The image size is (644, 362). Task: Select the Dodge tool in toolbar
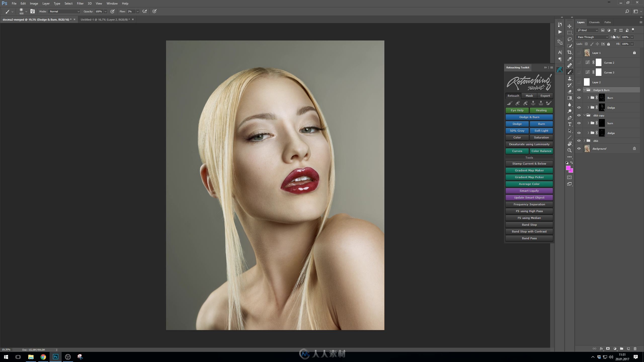(570, 111)
